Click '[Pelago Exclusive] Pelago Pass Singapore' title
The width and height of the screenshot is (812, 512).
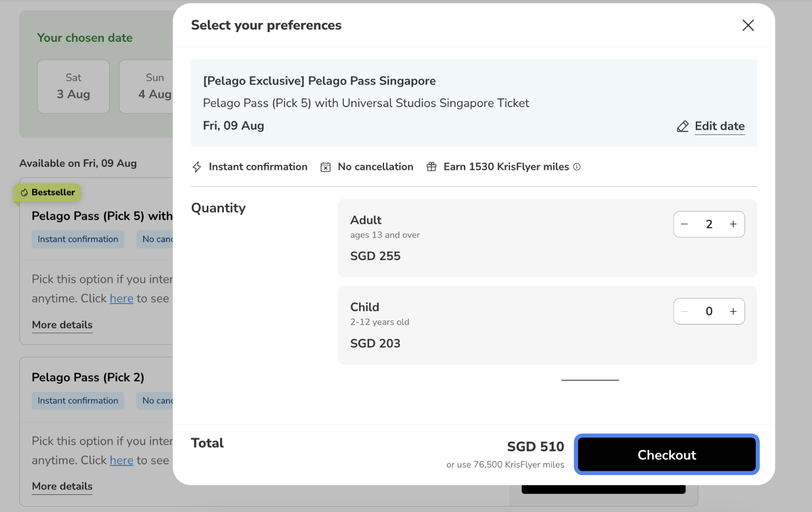tap(319, 81)
